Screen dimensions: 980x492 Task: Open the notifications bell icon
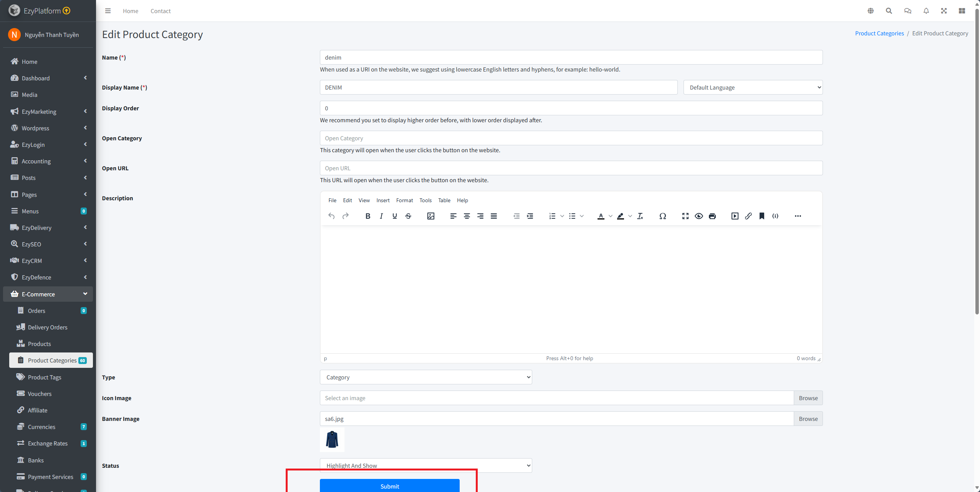click(926, 11)
